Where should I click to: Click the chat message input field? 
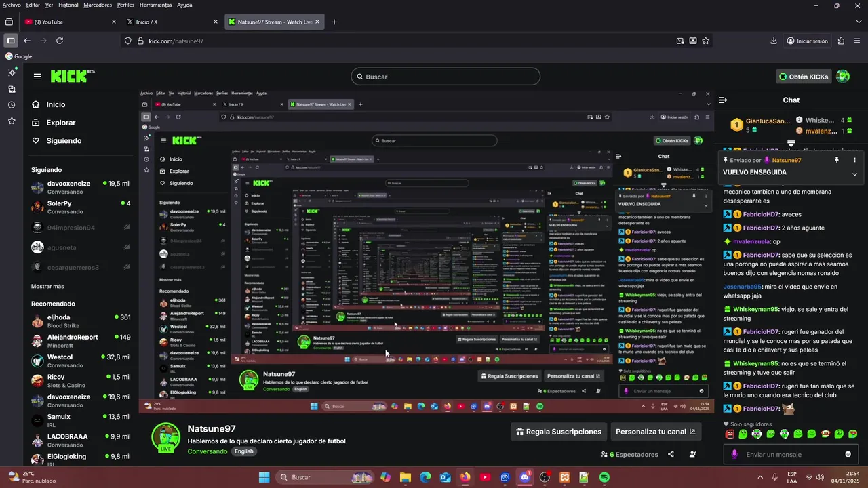coord(789,454)
